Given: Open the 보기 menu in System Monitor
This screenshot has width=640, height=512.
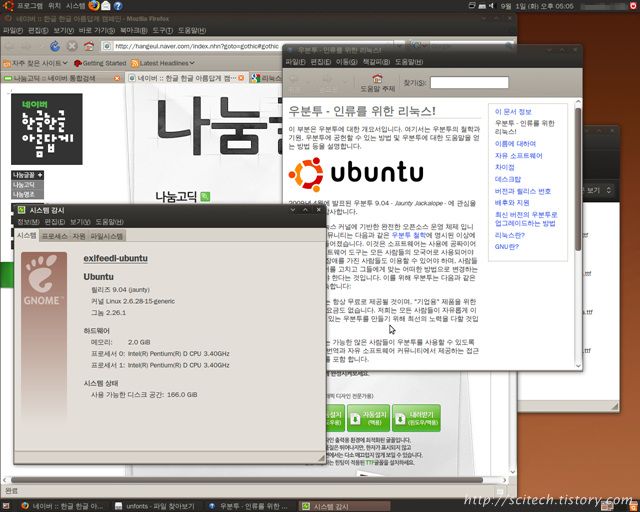Looking at the screenshot, I should point(80,222).
